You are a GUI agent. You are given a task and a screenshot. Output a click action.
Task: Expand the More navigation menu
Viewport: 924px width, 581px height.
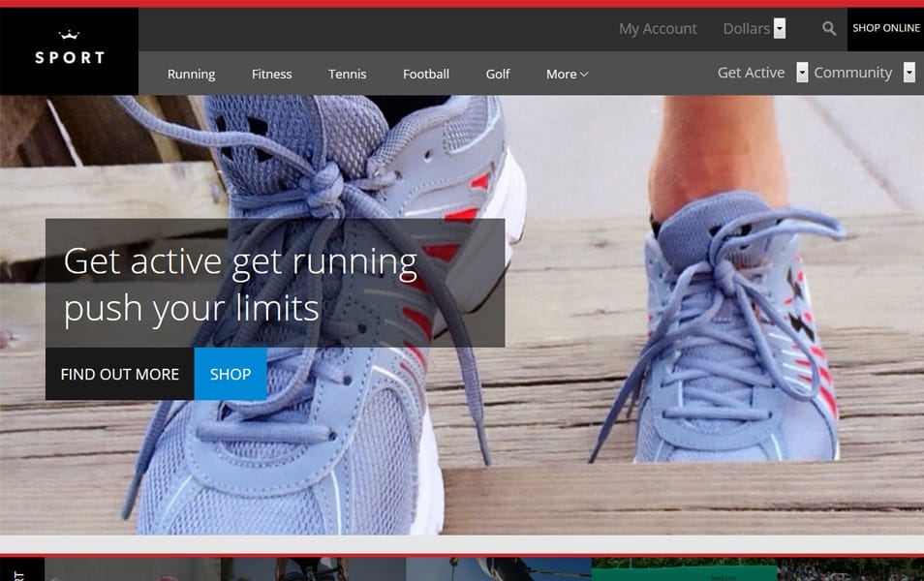[x=566, y=74]
